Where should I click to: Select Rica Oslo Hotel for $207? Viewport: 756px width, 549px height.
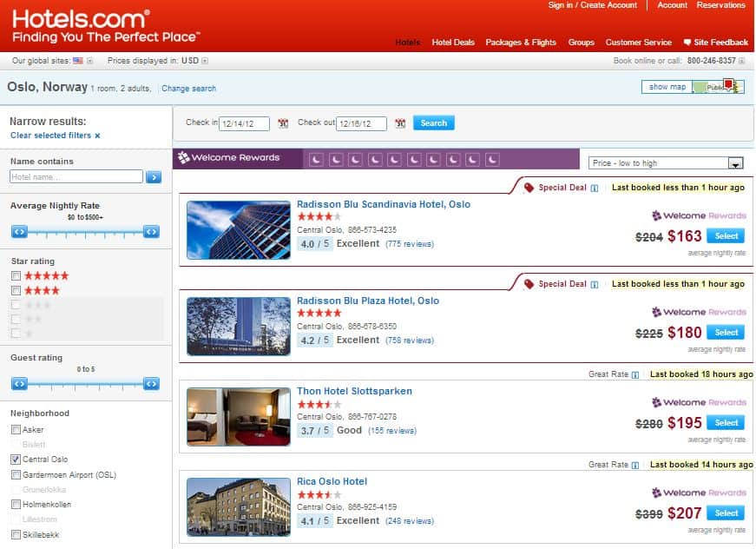726,513
